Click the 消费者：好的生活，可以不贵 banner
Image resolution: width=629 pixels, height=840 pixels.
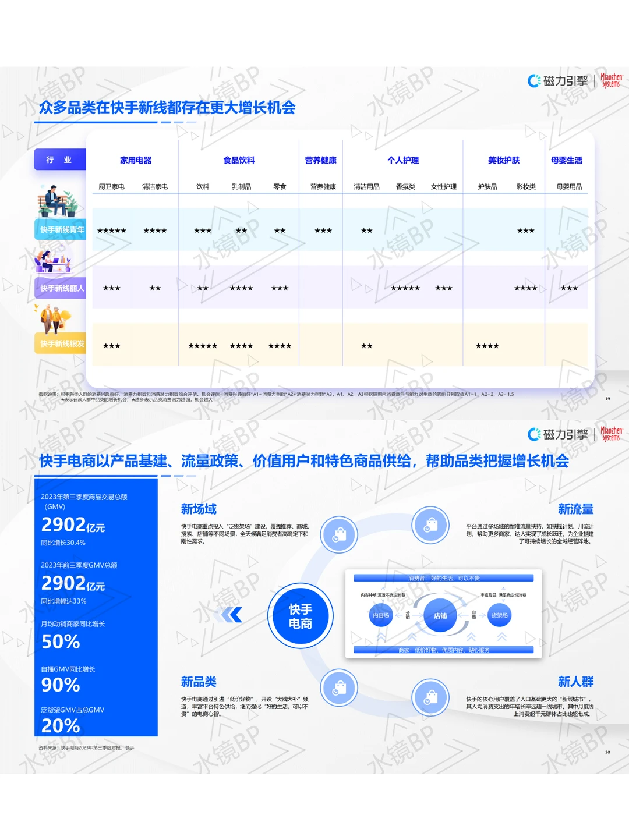[x=444, y=578]
